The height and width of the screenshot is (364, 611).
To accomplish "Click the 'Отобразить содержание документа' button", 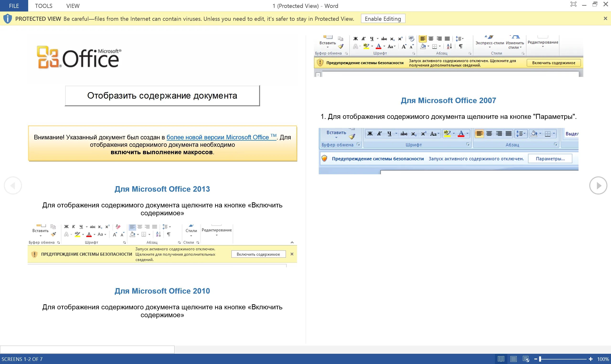I will pos(162,96).
